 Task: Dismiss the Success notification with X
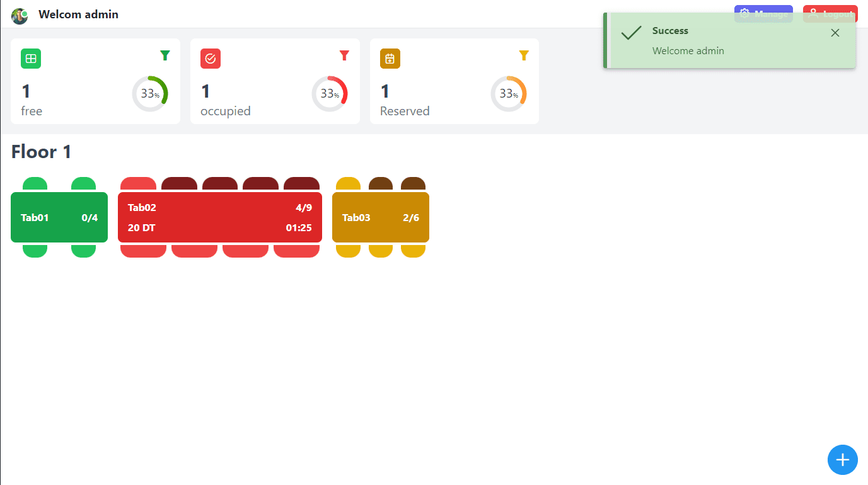[x=835, y=33]
